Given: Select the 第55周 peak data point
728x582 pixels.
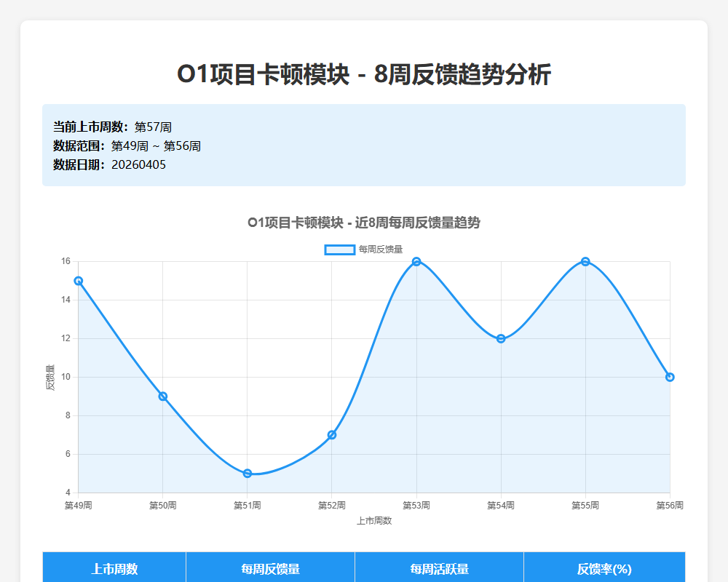Looking at the screenshot, I should pyautogui.click(x=585, y=262).
